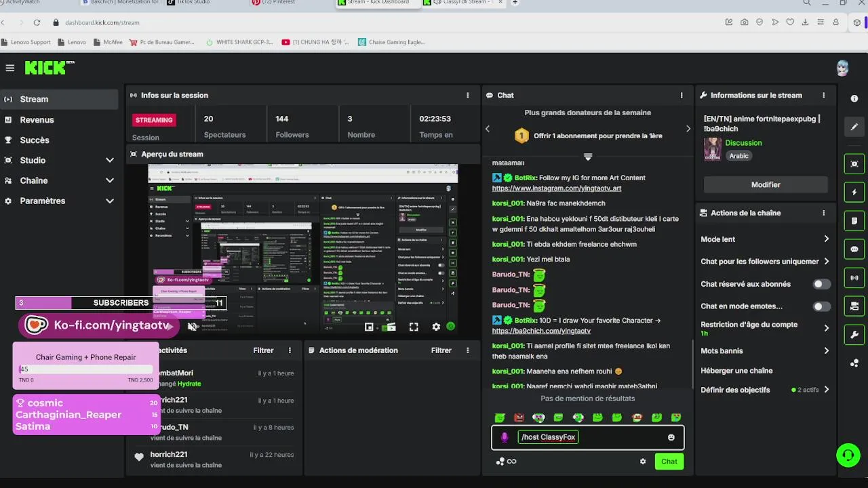Click the lightning bolt icon in right rail
The image size is (868, 488).
point(854,192)
